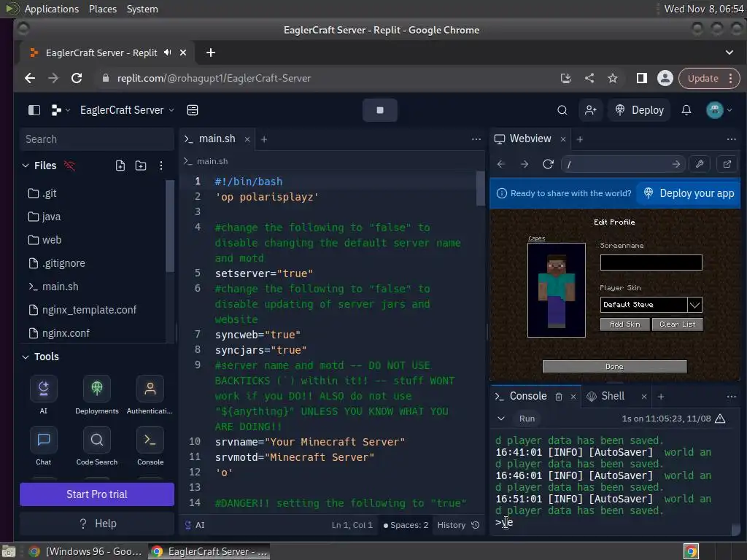Open the editor pane three-dot menu
The width and height of the screenshot is (747, 560).
coord(476,139)
